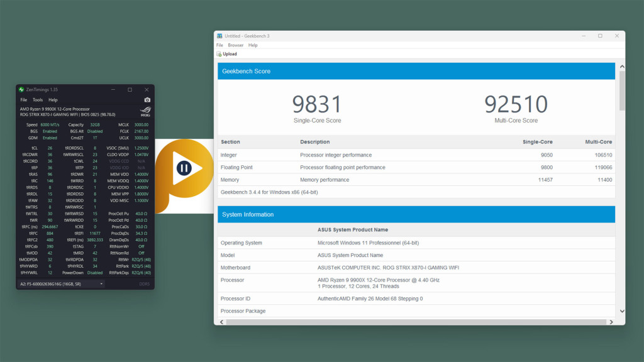Open the Help menu in Geekbench
Image resolution: width=644 pixels, height=362 pixels.
253,45
